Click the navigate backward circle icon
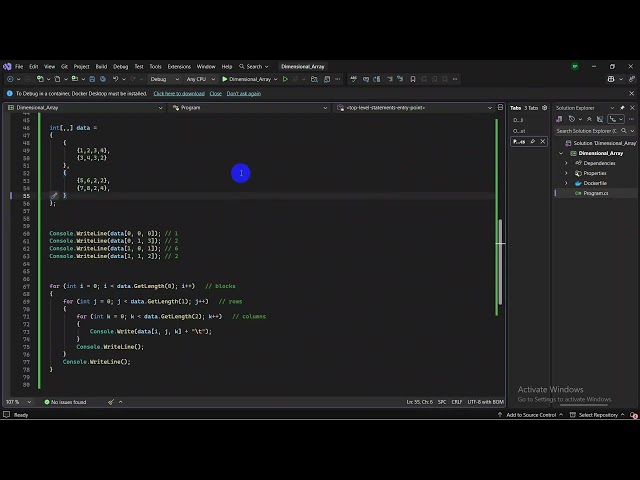The height and width of the screenshot is (480, 640). click(x=10, y=79)
